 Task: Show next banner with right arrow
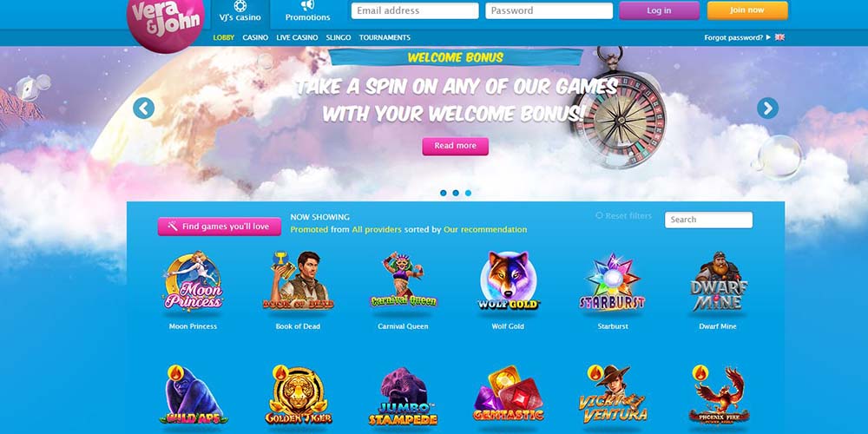[x=767, y=108]
